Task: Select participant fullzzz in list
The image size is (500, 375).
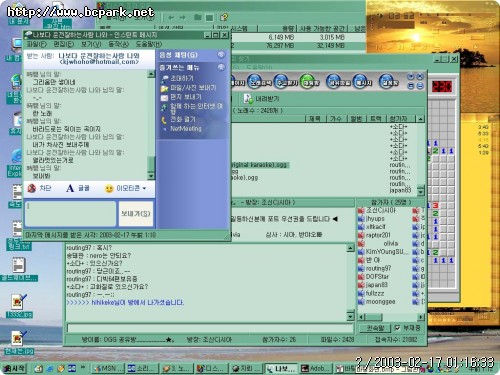Action: pyautogui.click(x=375, y=293)
